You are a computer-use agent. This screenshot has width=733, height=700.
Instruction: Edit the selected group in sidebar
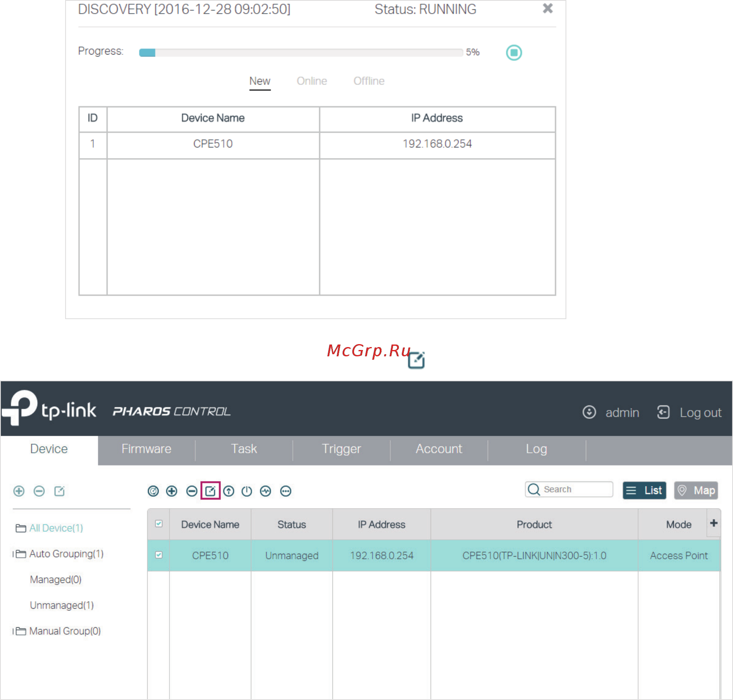tap(59, 491)
